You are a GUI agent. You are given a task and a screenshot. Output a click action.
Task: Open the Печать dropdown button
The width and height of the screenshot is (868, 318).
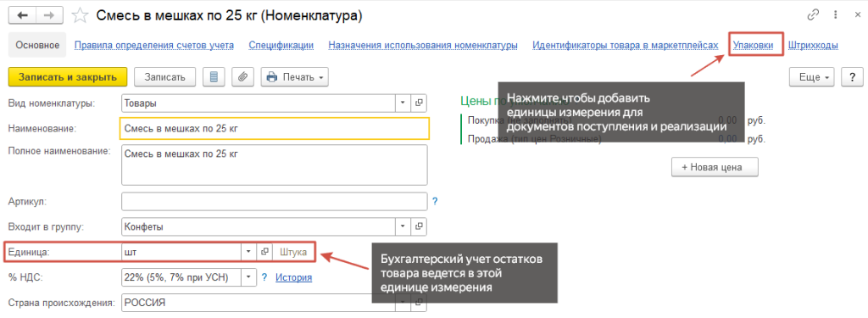click(x=294, y=77)
